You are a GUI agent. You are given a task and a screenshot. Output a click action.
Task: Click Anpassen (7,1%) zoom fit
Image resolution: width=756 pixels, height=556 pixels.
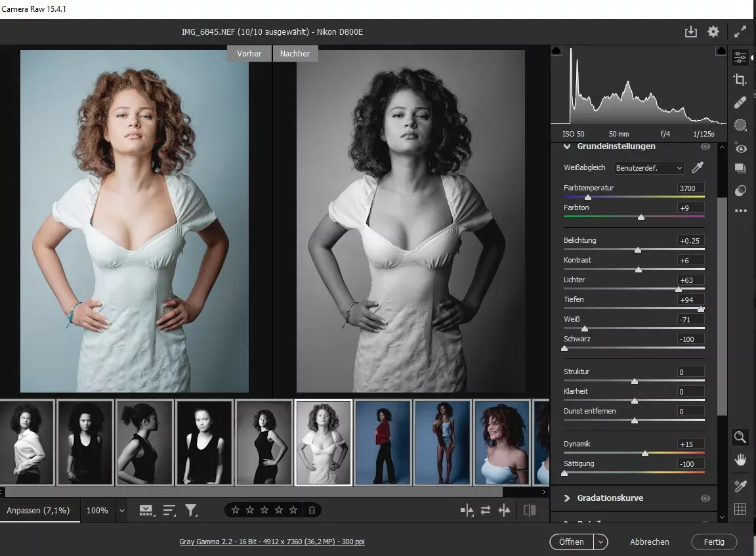click(x=38, y=510)
